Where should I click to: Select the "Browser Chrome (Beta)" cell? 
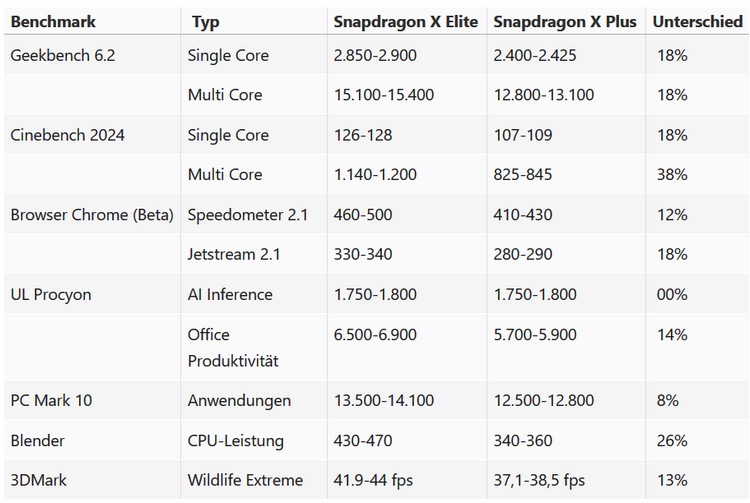point(91,215)
